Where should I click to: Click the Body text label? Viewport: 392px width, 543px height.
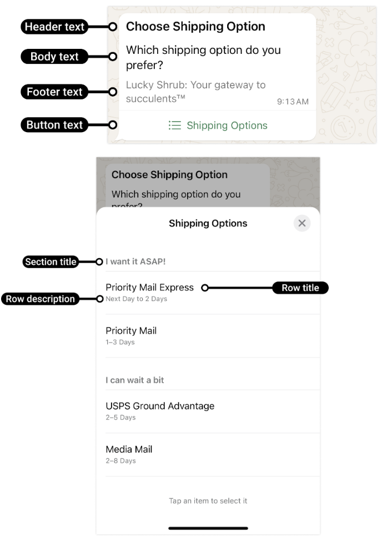54,57
